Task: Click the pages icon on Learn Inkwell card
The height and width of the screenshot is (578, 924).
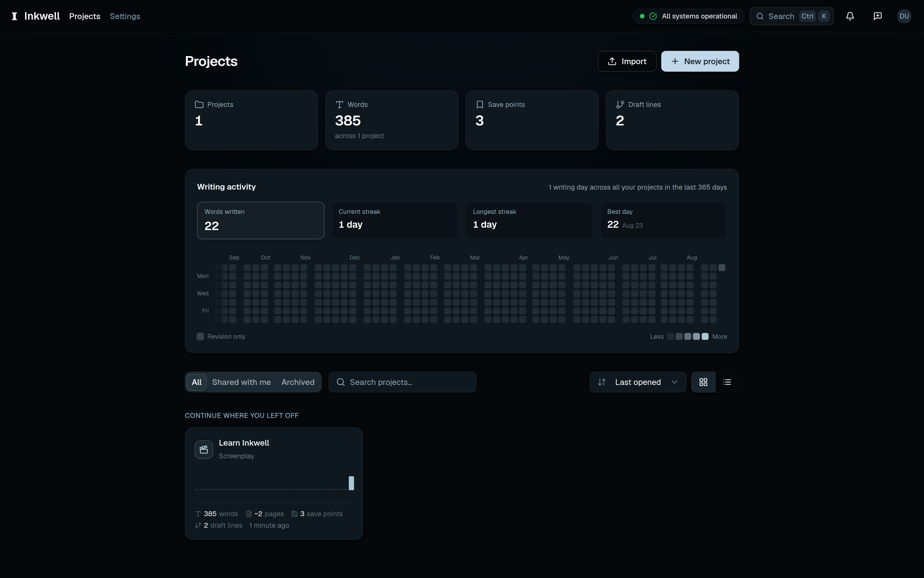Action: tap(249, 514)
